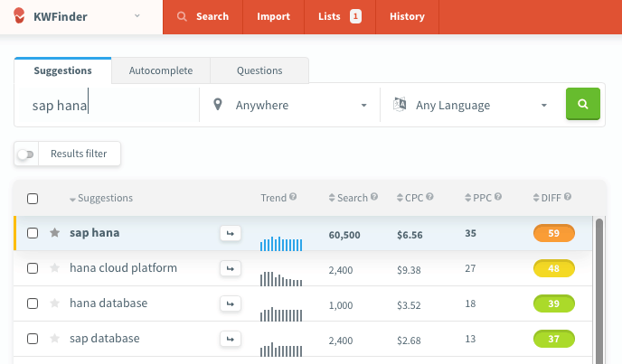Click the sap hana keyword text
622x364 pixels.
[94, 233]
